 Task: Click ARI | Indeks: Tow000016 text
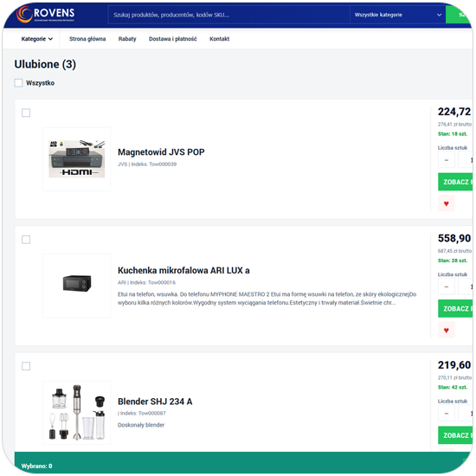(146, 283)
